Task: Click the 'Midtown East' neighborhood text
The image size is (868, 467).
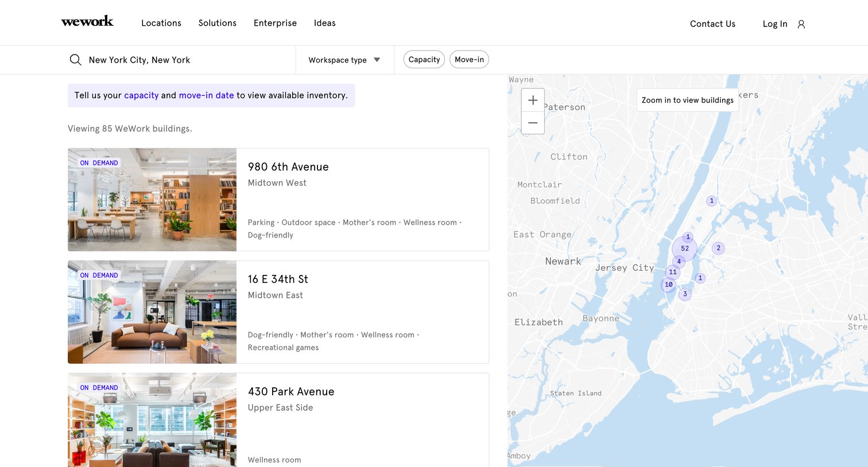Action: tap(276, 295)
